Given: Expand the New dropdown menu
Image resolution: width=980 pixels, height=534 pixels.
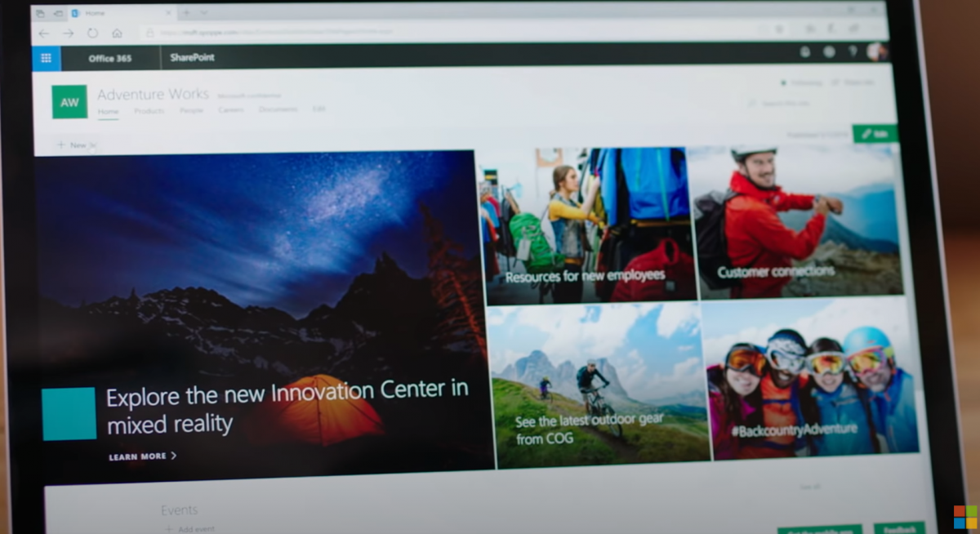Looking at the screenshot, I should (x=76, y=145).
